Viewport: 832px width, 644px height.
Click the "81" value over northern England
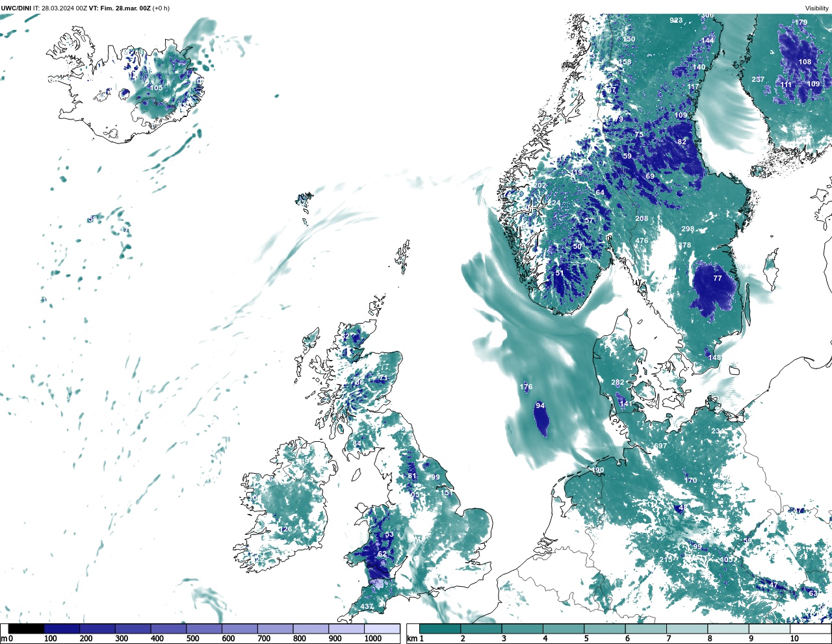coord(412,476)
